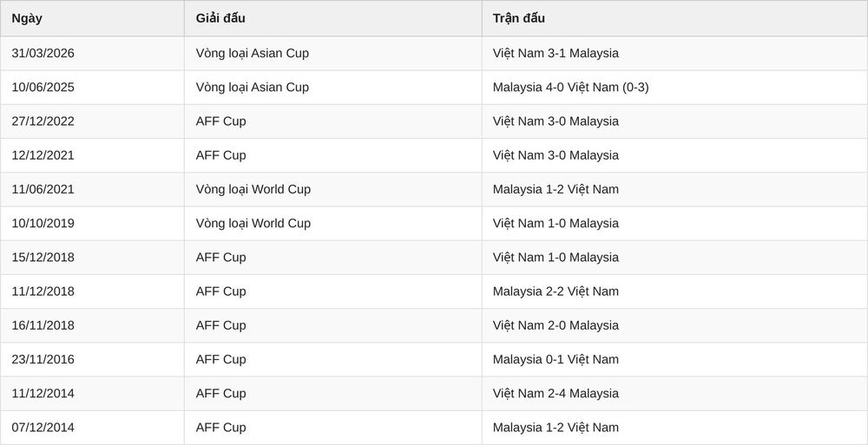This screenshot has width=868, height=445.
Task: Click Malaysia 1-2 Việt Nam on 11/06/2021
Action: 674,190
